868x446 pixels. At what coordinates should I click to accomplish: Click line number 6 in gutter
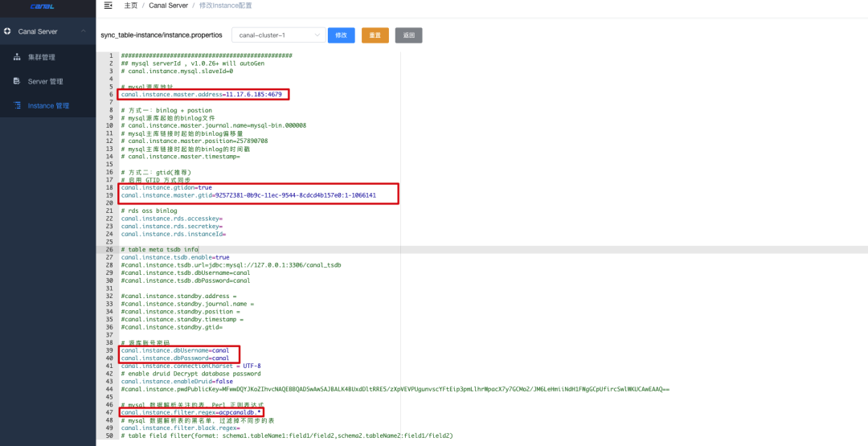pos(113,95)
